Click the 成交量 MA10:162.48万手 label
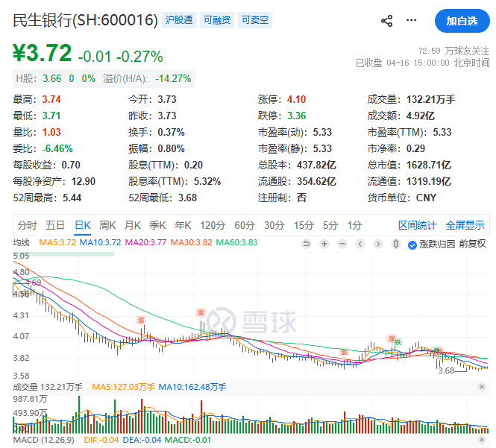The width and height of the screenshot is (496, 448). click(192, 387)
